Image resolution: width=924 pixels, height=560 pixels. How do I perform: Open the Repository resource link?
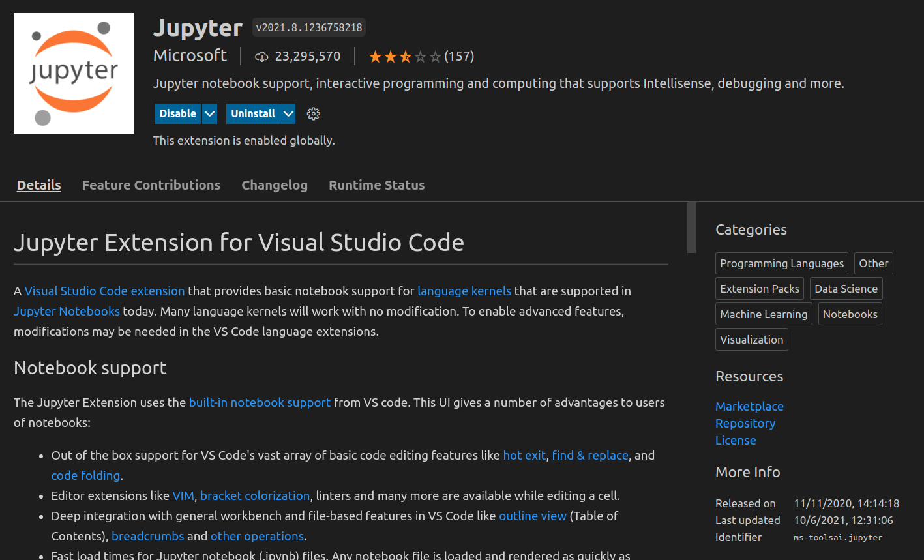tap(745, 423)
